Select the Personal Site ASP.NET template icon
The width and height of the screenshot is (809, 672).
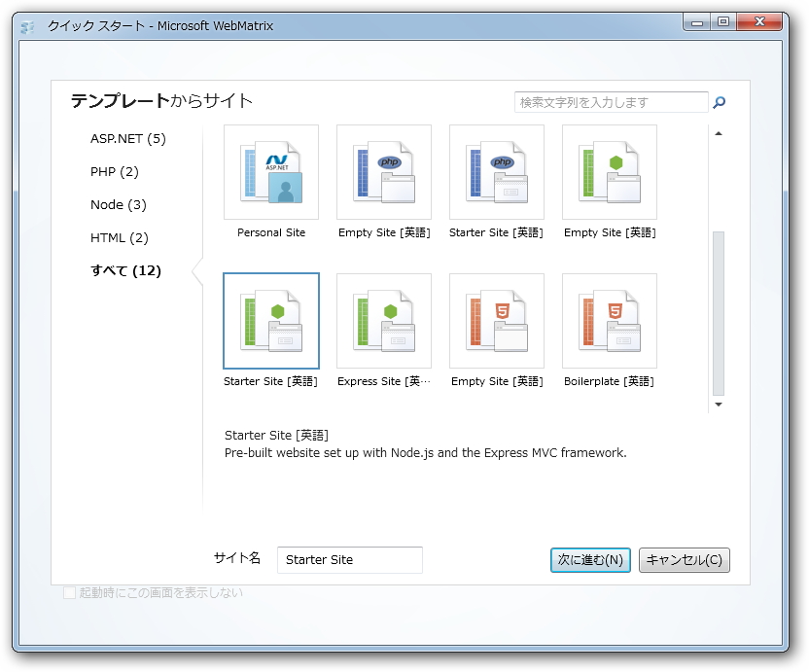tap(270, 175)
